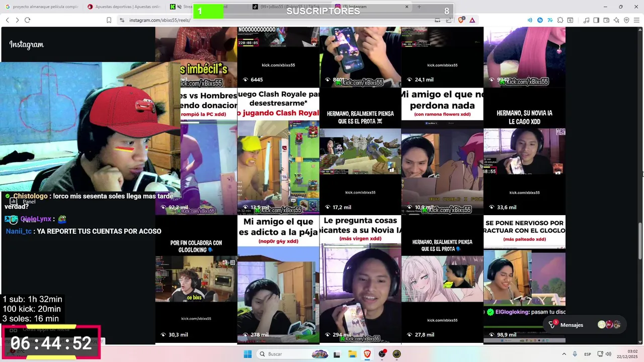Open Task View on the taskbar
This screenshot has height=362, width=644.
pyautogui.click(x=337, y=354)
